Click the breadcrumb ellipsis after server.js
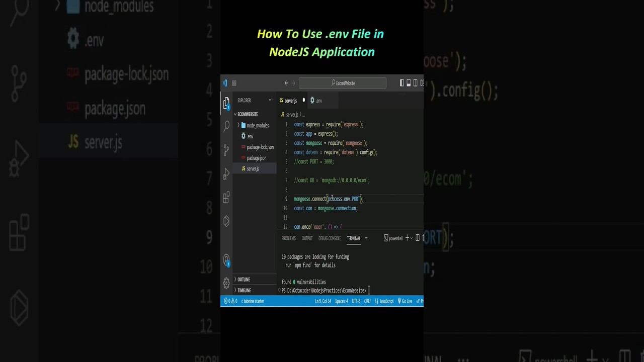 coord(303,115)
